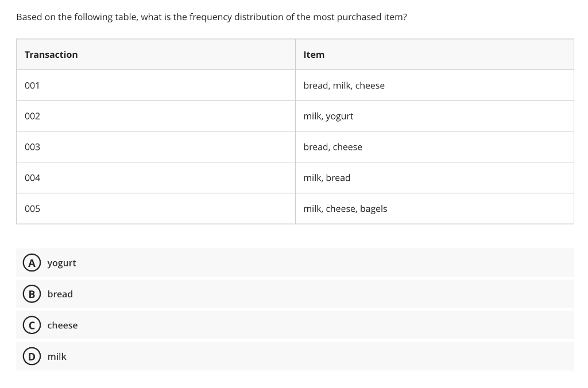Click the text milk, yogurt
Image resolution: width=588 pixels, height=388 pixels.
point(328,116)
